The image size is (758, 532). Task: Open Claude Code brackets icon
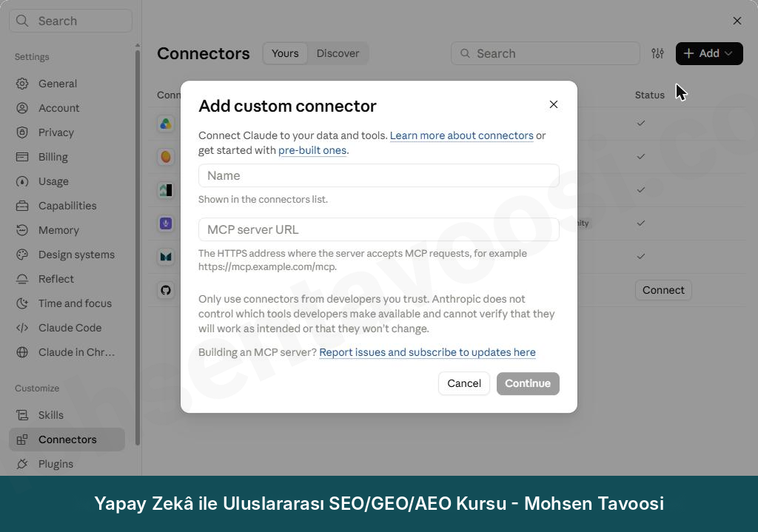pos(22,328)
